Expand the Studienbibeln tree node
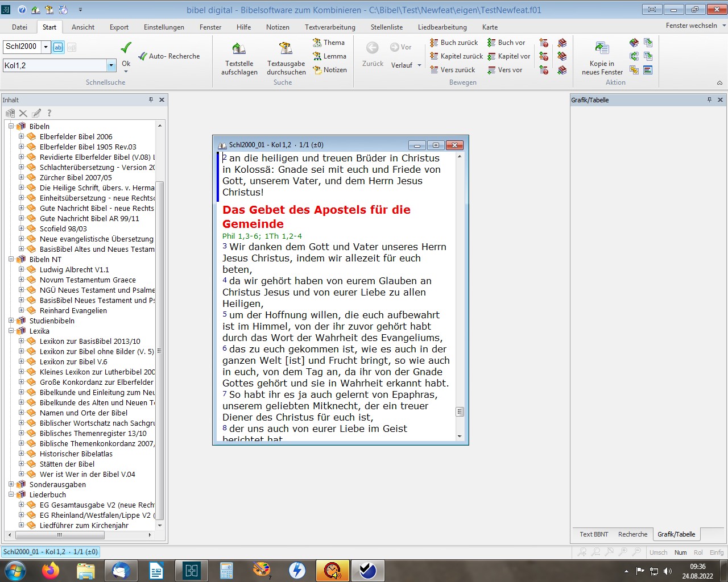Image resolution: width=728 pixels, height=582 pixels. coord(11,321)
